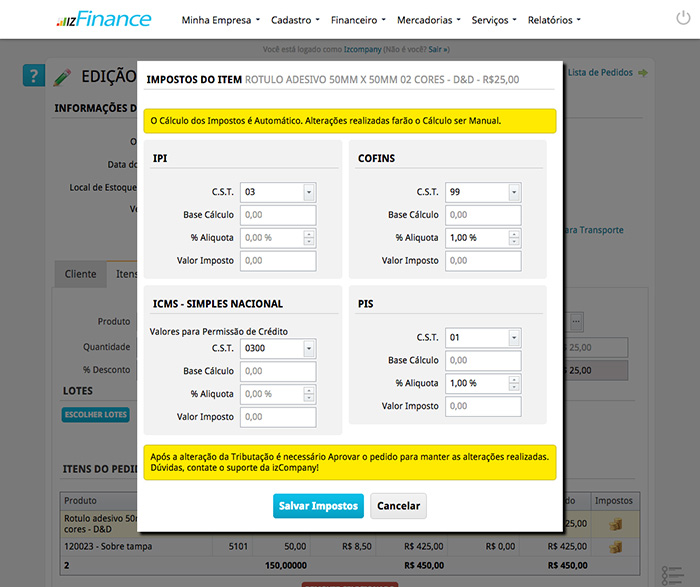Open the PIS C.S.T. dropdown

pyautogui.click(x=514, y=337)
